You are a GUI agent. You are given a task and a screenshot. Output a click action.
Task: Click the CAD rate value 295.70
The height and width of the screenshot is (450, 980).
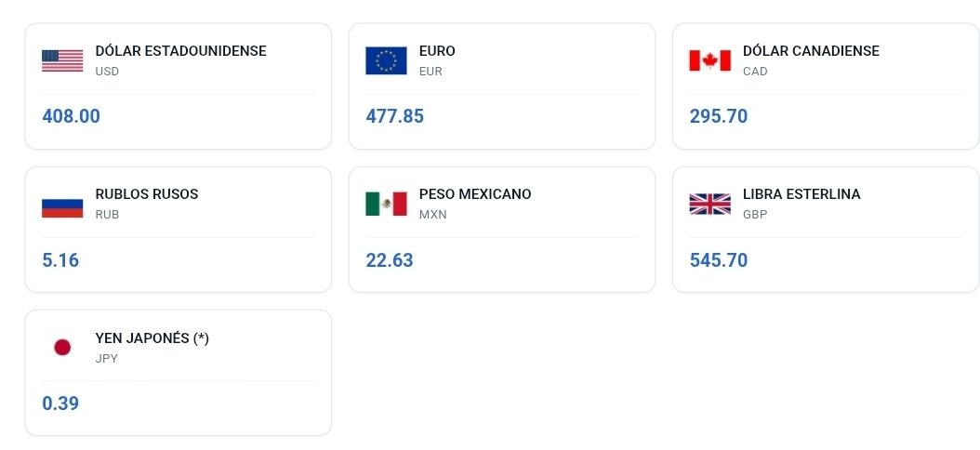coord(718,117)
